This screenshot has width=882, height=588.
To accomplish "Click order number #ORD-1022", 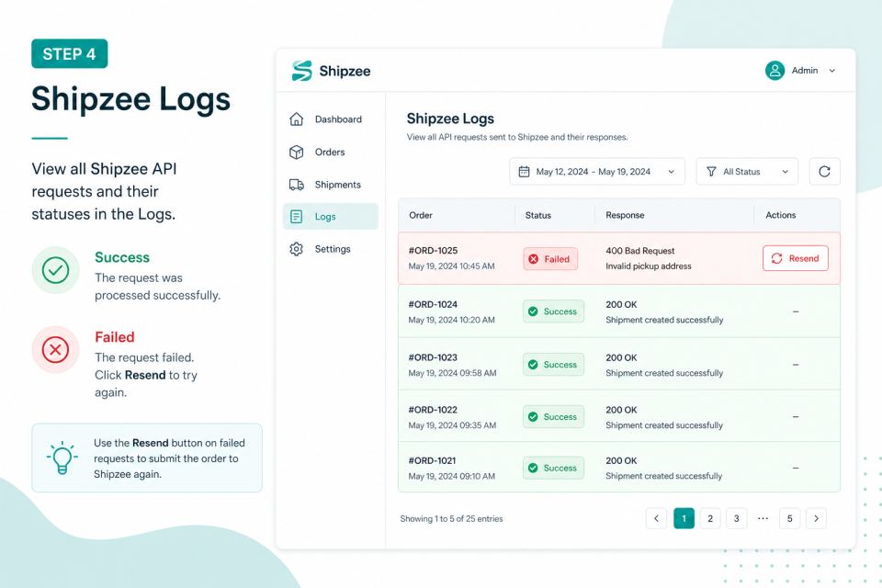I will click(433, 410).
